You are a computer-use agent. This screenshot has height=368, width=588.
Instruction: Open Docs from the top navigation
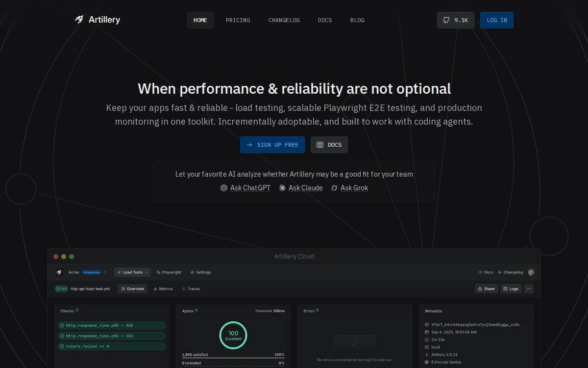pyautogui.click(x=325, y=20)
